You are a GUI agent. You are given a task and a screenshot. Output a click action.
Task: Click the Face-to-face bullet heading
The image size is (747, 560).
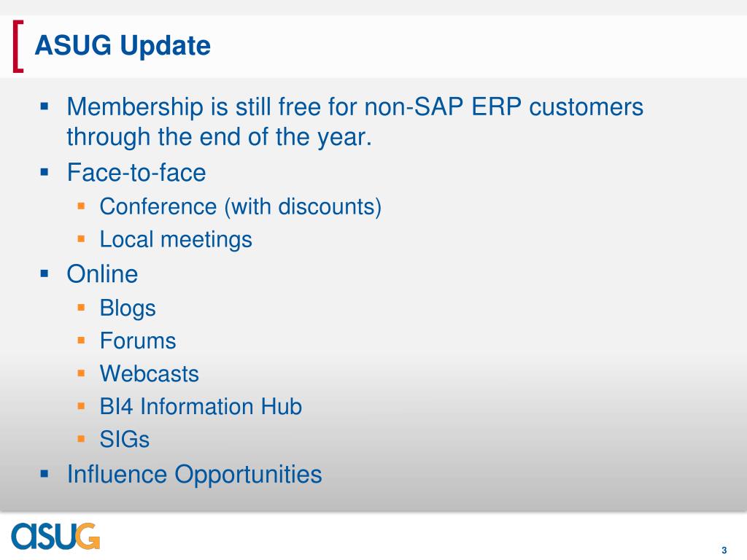pyautogui.click(x=136, y=172)
